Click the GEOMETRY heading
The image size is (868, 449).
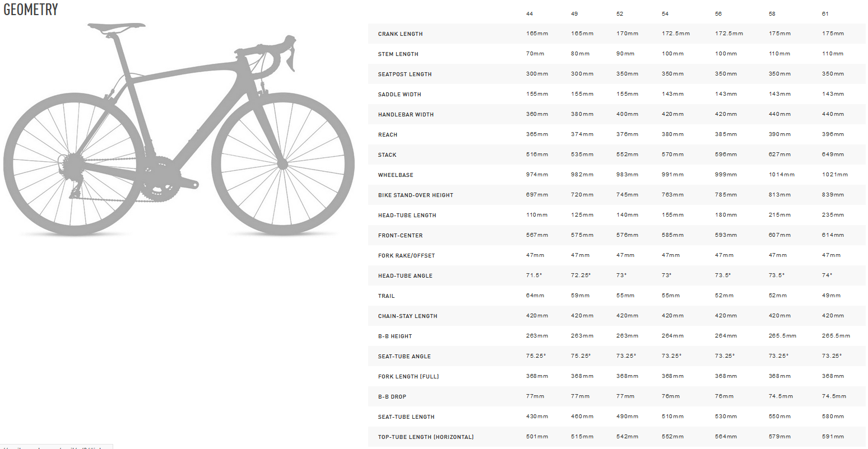pyautogui.click(x=31, y=10)
